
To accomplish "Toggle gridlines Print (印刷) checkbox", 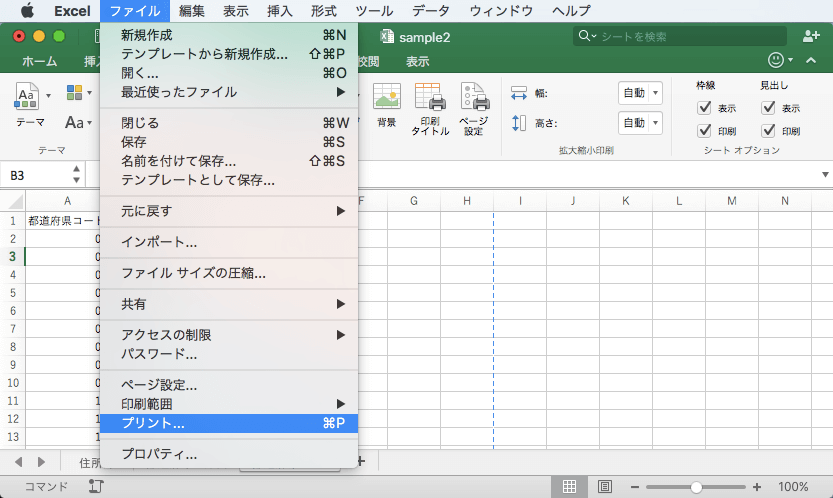I will pos(704,131).
